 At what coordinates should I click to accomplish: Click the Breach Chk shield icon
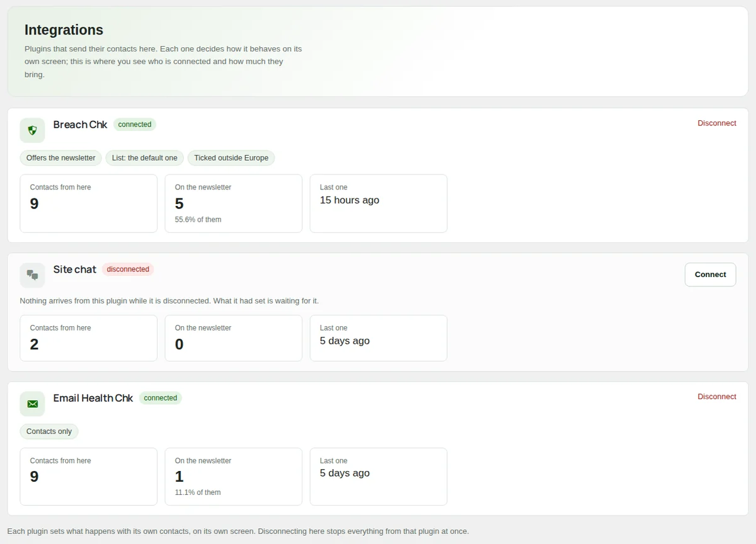point(32,130)
